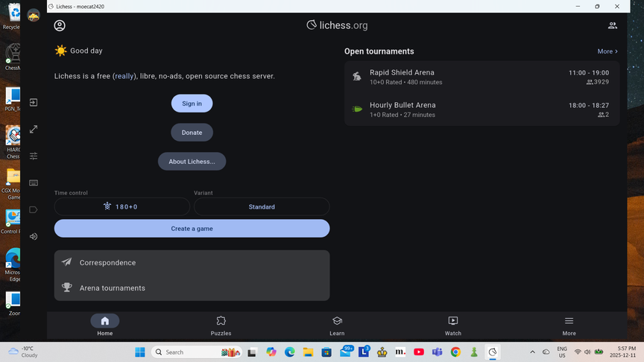Toggle sound with the speaker icon in the sidebar

(34, 236)
